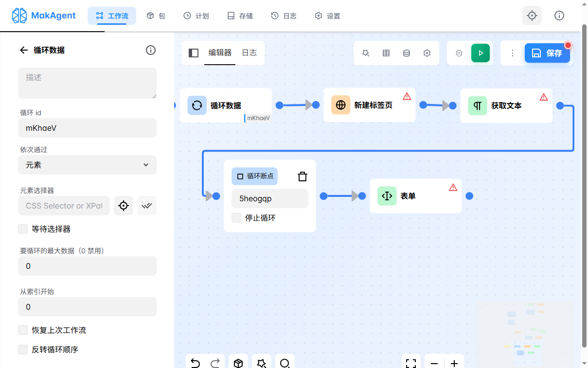Open the data table icon in the toolbar
Image resolution: width=588 pixels, height=368 pixels.
click(x=386, y=53)
